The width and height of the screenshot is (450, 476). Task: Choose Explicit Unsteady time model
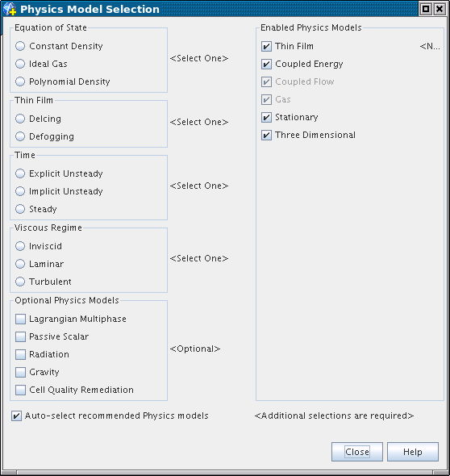20,173
